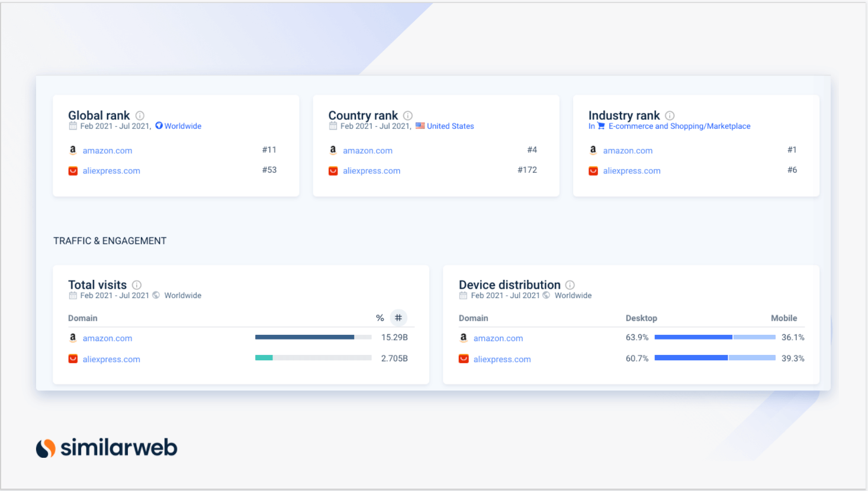Click the Domain column header in Total visits
The width and height of the screenshot is (868, 491).
[x=83, y=318]
